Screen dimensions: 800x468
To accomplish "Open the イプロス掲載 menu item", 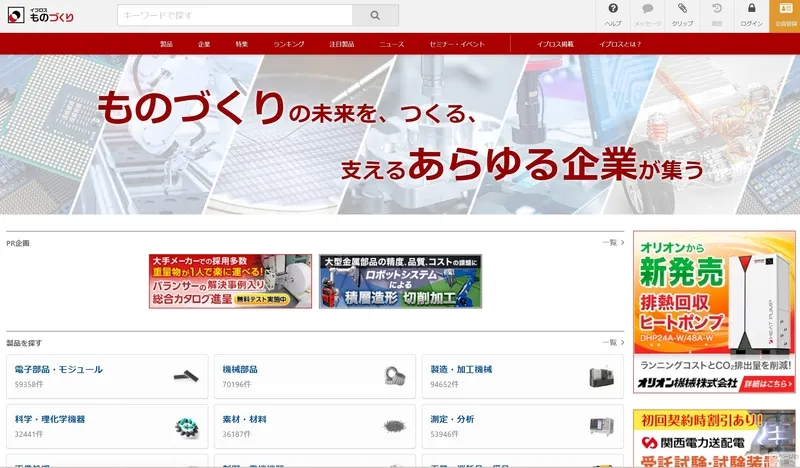I will pos(555,44).
